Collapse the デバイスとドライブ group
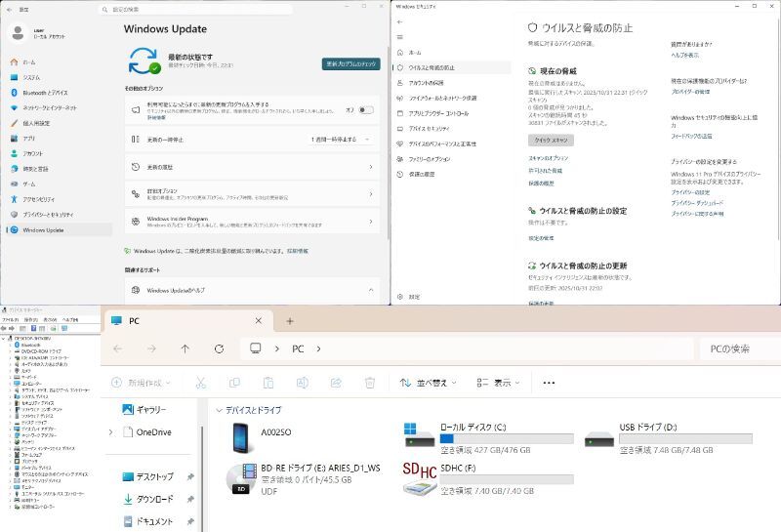 (219, 410)
